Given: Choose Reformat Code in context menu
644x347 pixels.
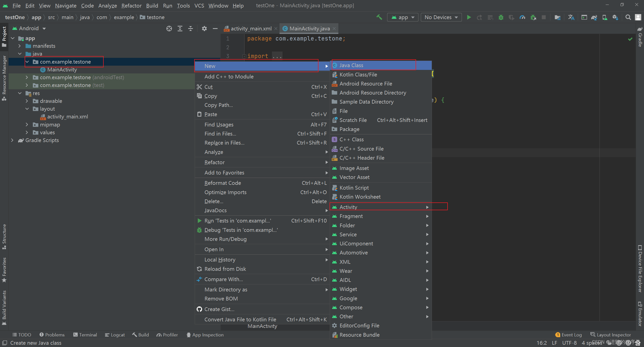Looking at the screenshot, I should [262, 183].
